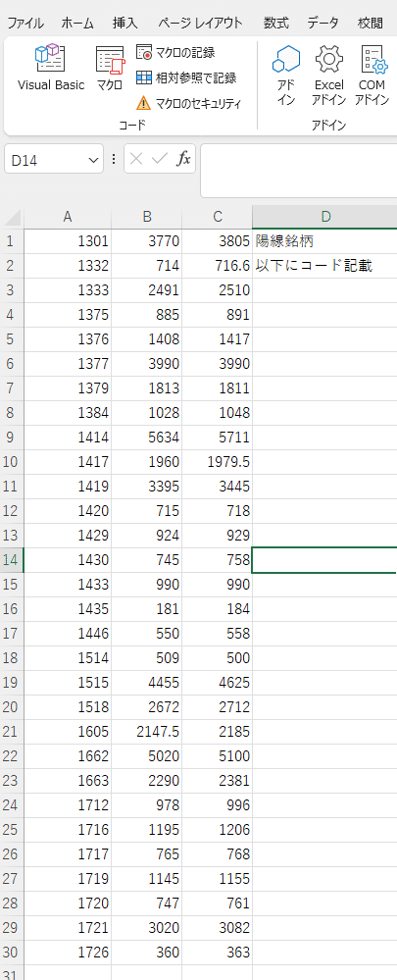This screenshot has width=397, height=980.
Task: Select cell B1 with value 3770
Action: coord(147,240)
